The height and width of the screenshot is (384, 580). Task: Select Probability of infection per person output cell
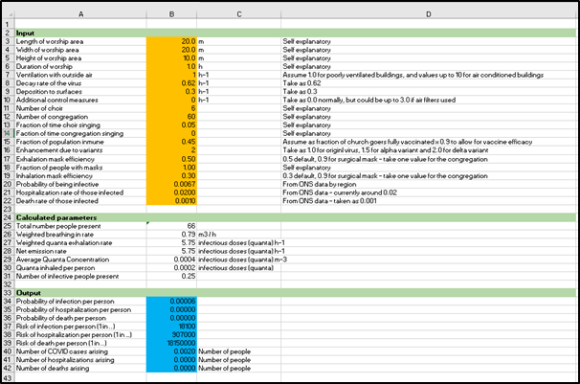click(x=172, y=301)
